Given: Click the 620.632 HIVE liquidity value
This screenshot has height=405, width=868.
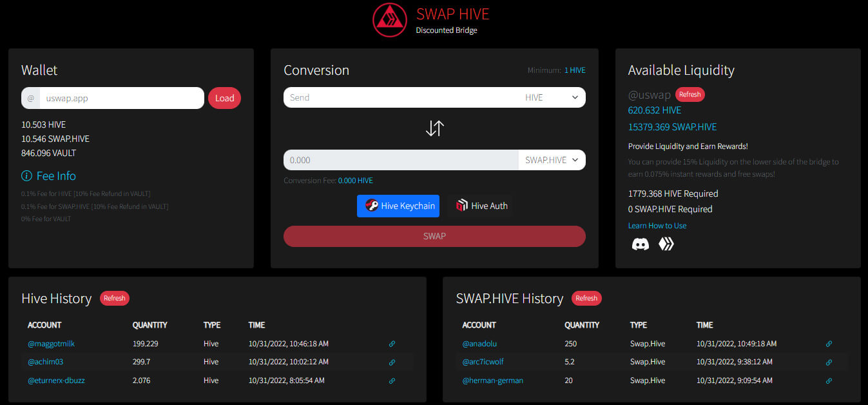Looking at the screenshot, I should 655,110.
